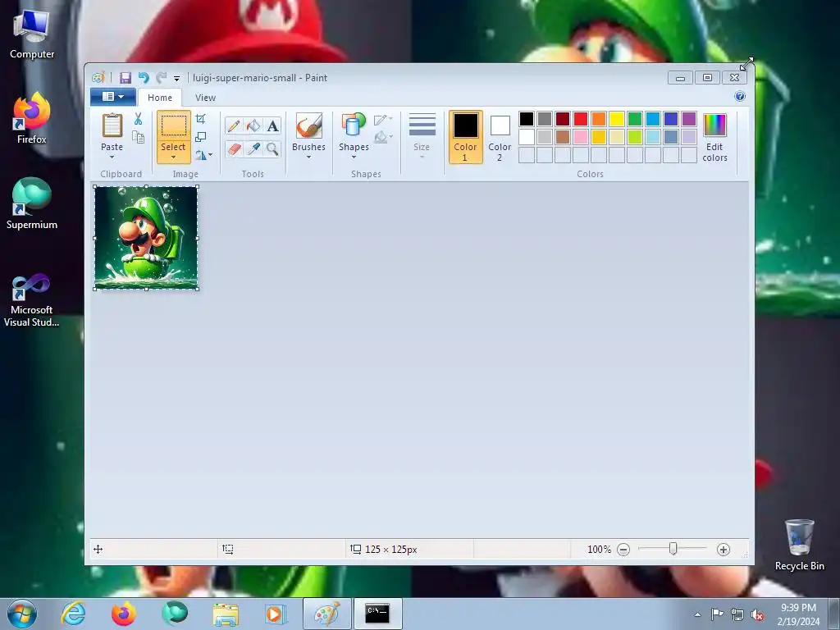Pick the lime green color swatch
Image resolution: width=840 pixels, height=630 pixels.
pos(635,137)
